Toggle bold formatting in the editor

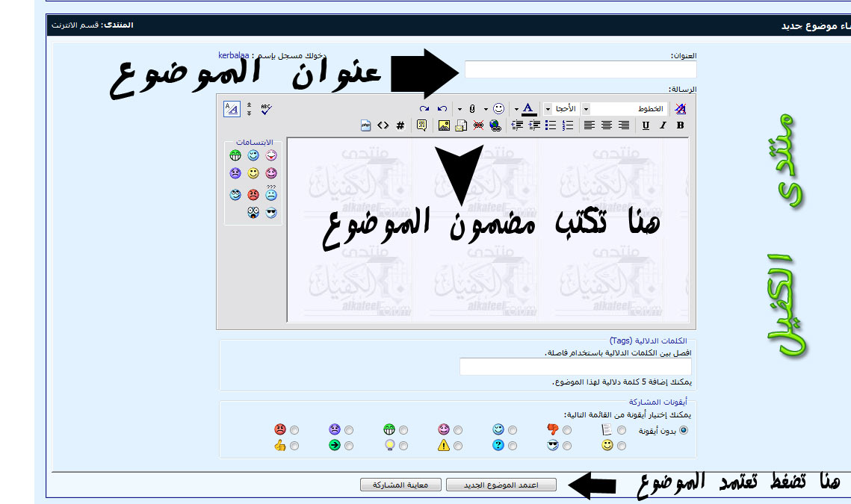click(x=680, y=125)
